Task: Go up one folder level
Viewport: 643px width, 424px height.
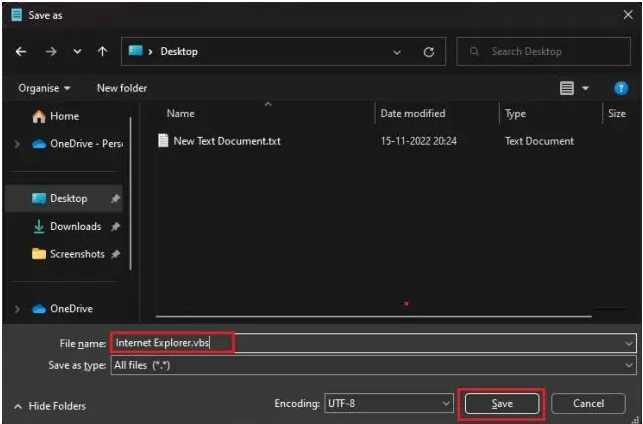Action: pyautogui.click(x=102, y=52)
